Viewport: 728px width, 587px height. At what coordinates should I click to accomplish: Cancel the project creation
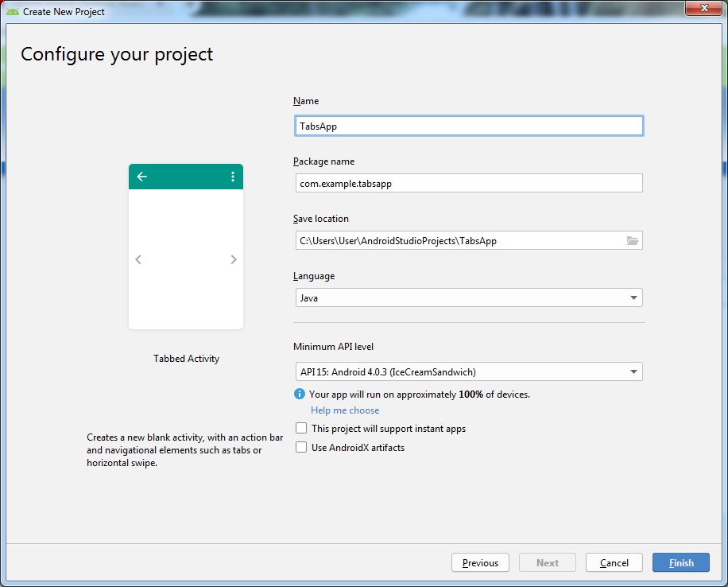point(614,562)
